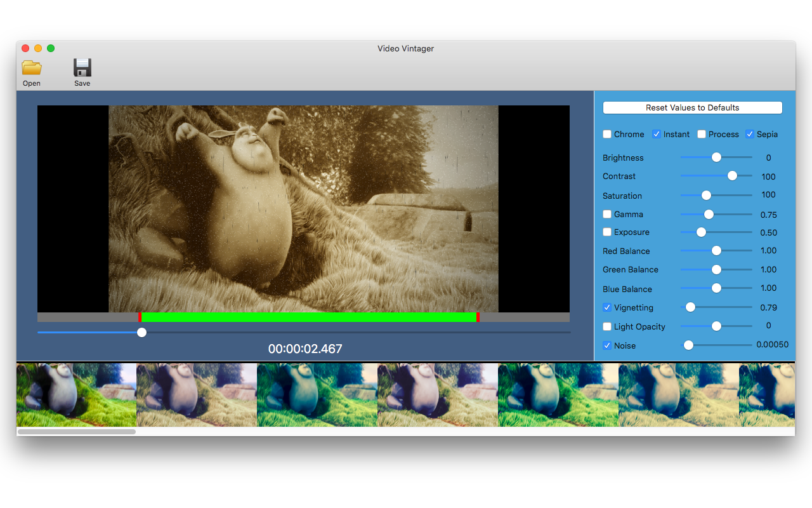Viewport: 812px width, 508px height.
Task: Click the Brightness slider knob
Action: pos(716,157)
